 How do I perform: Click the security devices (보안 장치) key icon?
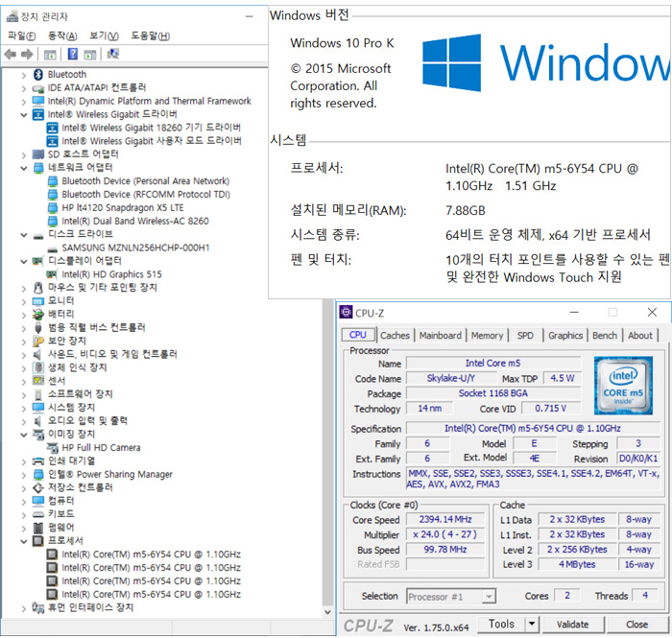tap(38, 341)
